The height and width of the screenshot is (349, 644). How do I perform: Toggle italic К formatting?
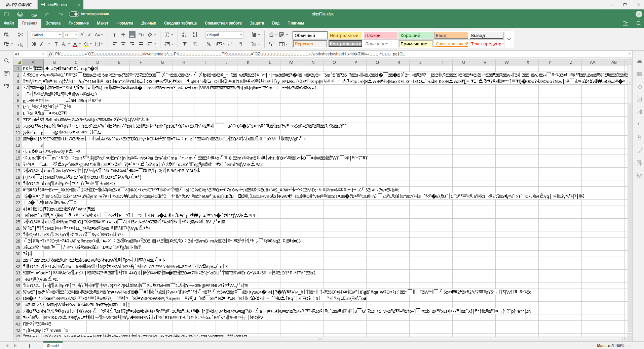click(41, 44)
